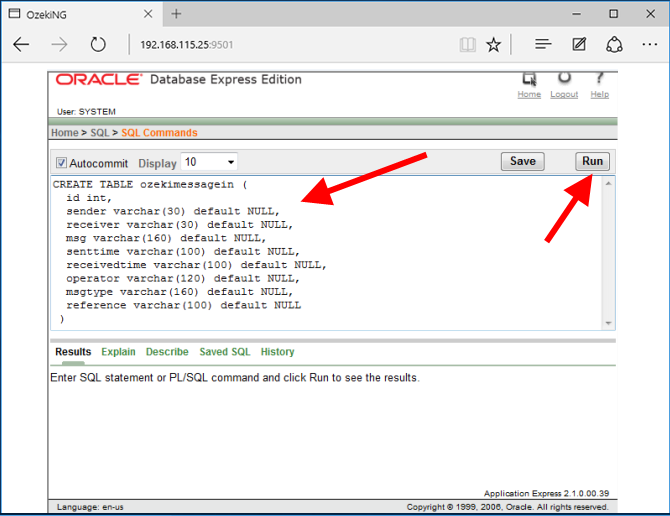Click the Help question mark icon
The width and height of the screenshot is (670, 516).
coord(599,78)
